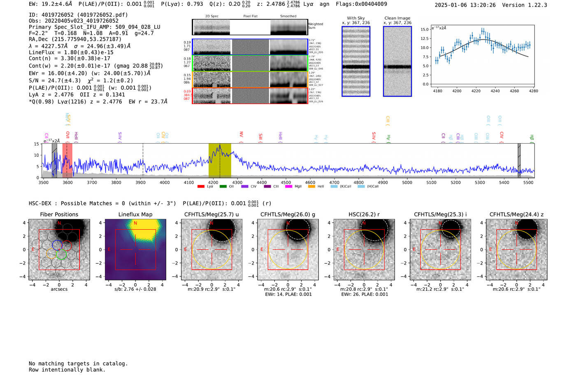Click the red shaded band near 3600
The image size is (576, 392).
(67, 160)
